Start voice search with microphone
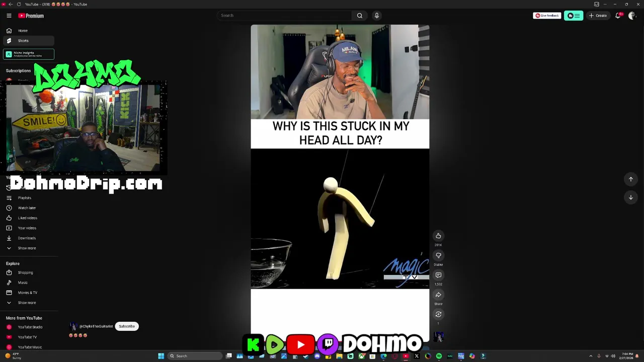 click(x=376, y=16)
